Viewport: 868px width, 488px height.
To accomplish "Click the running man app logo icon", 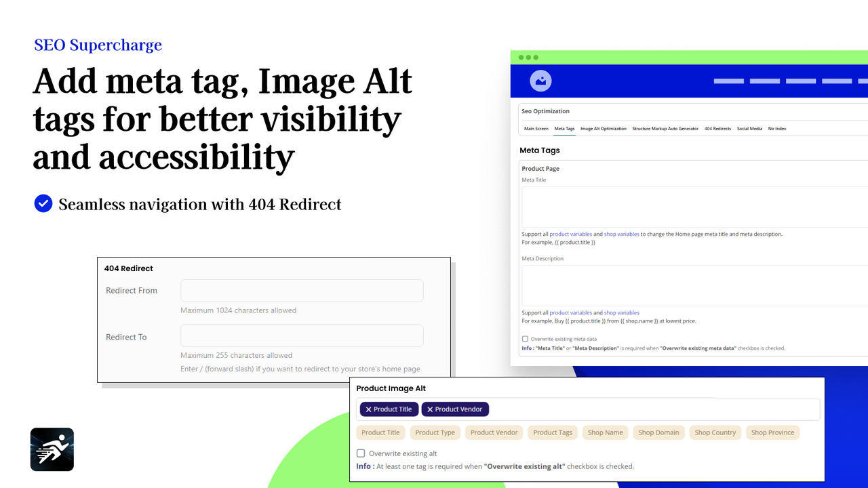I will pos(52,449).
